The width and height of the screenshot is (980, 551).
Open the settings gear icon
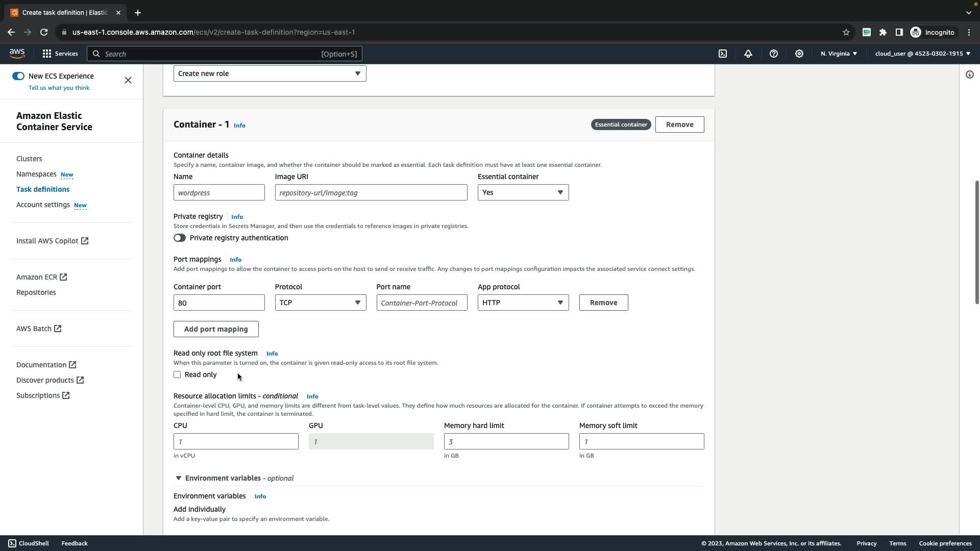coord(799,54)
